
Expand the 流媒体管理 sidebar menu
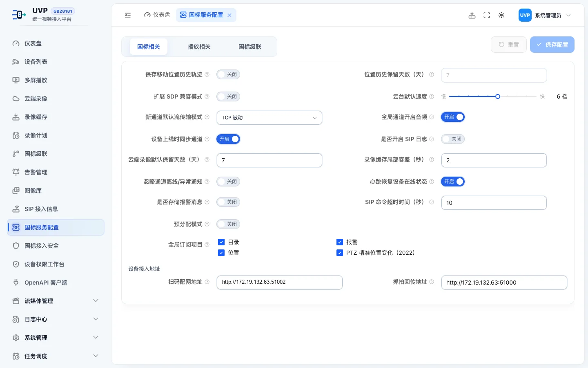point(56,301)
